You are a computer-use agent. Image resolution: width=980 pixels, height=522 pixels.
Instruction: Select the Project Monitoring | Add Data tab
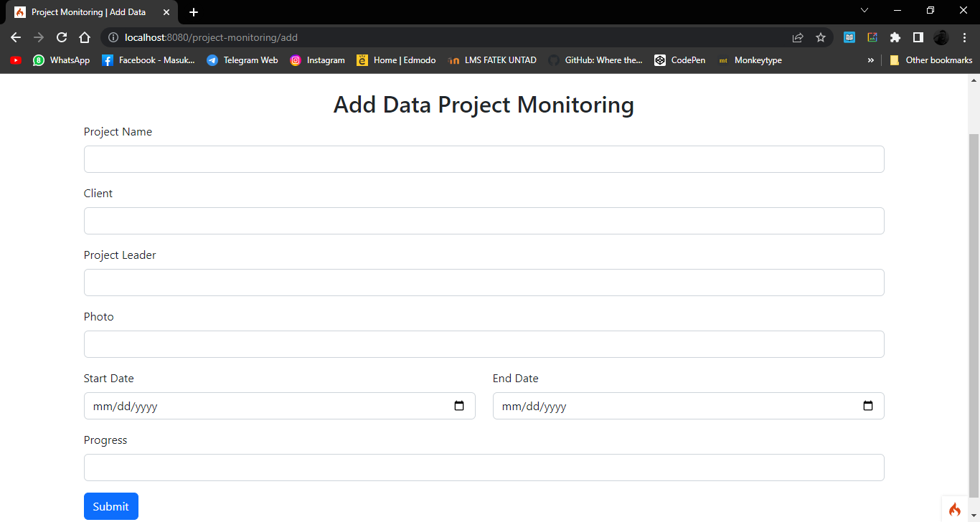(x=91, y=12)
